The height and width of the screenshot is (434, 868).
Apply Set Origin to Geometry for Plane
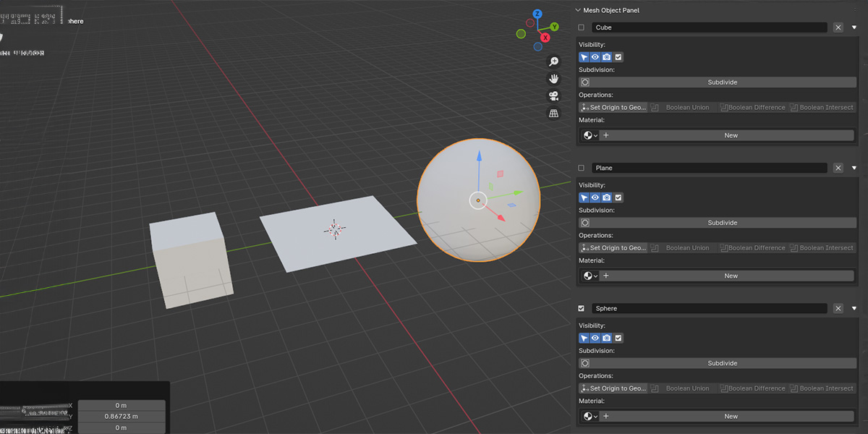click(x=613, y=247)
